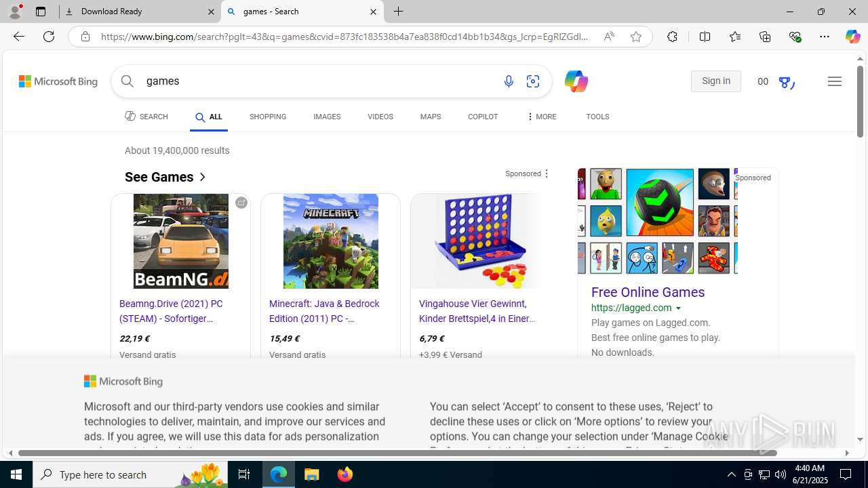
Task: Open Collections icon
Action: (765, 37)
